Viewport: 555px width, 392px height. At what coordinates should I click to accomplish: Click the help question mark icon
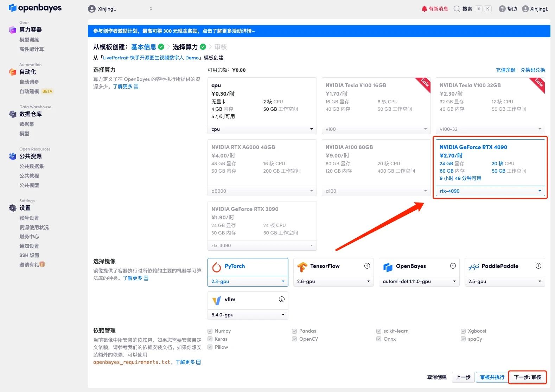point(502,9)
